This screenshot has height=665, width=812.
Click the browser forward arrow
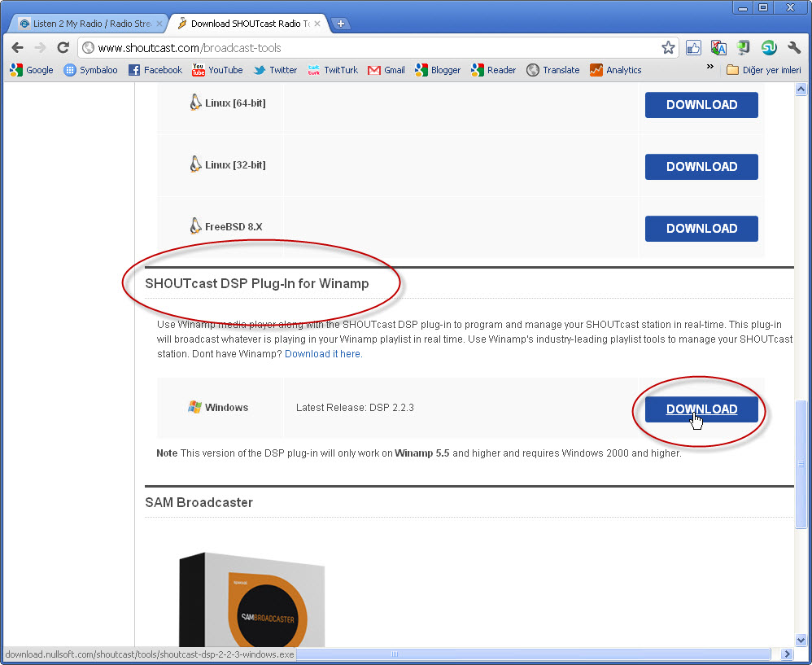(40, 48)
